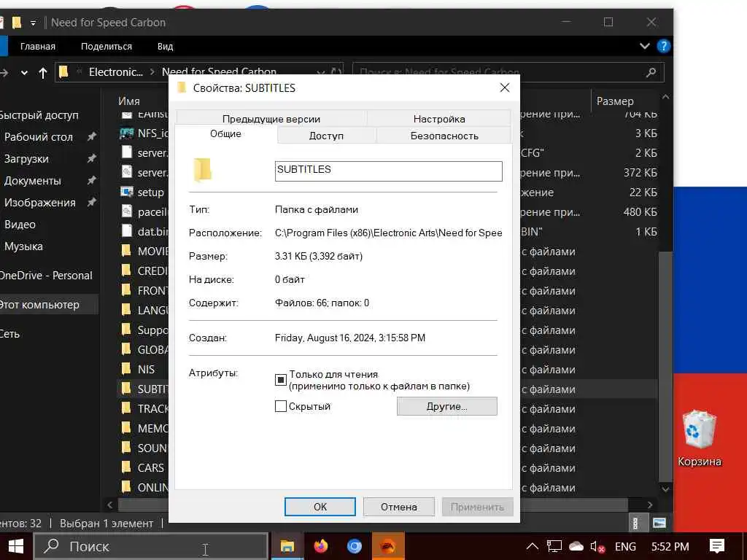Click the Отмена button

coord(399,507)
